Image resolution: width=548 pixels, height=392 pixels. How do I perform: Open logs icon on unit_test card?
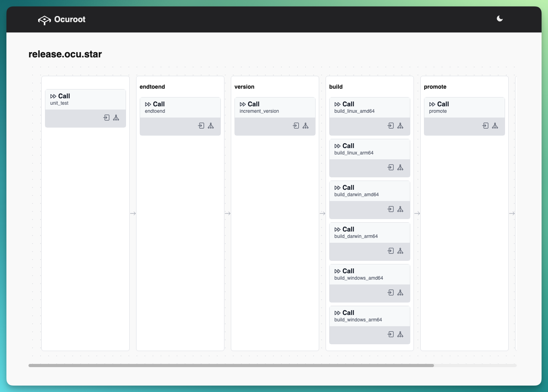[x=106, y=118]
